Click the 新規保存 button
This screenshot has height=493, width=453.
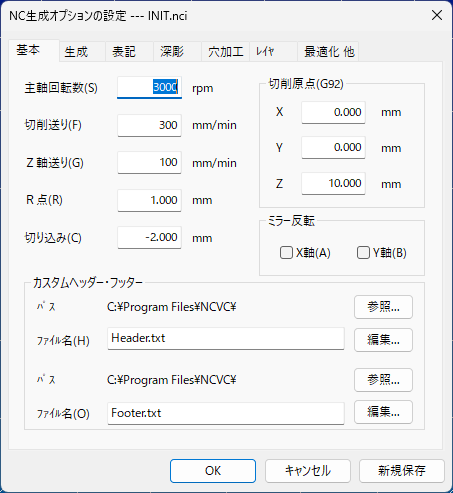click(402, 471)
